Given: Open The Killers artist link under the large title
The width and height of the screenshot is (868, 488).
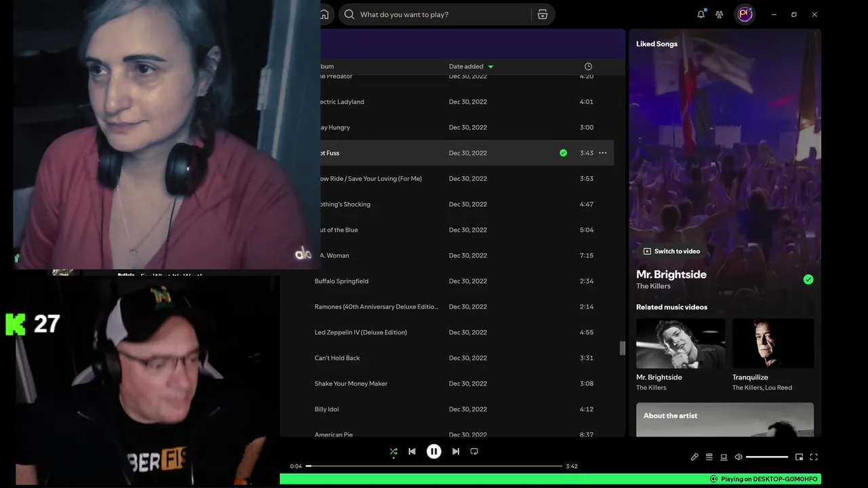Looking at the screenshot, I should (x=653, y=286).
